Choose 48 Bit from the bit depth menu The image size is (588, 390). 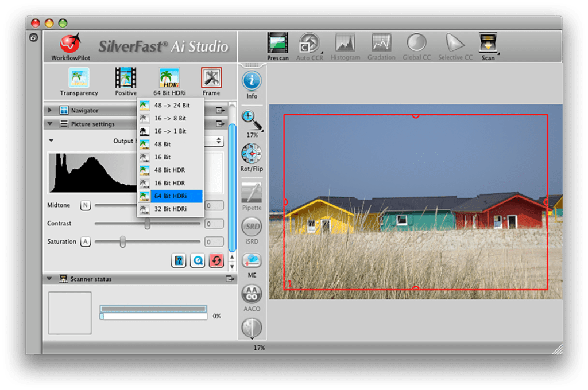(x=169, y=144)
